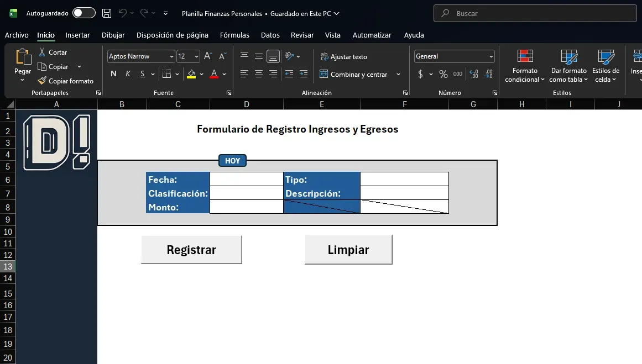Center text horizontally

(x=259, y=74)
